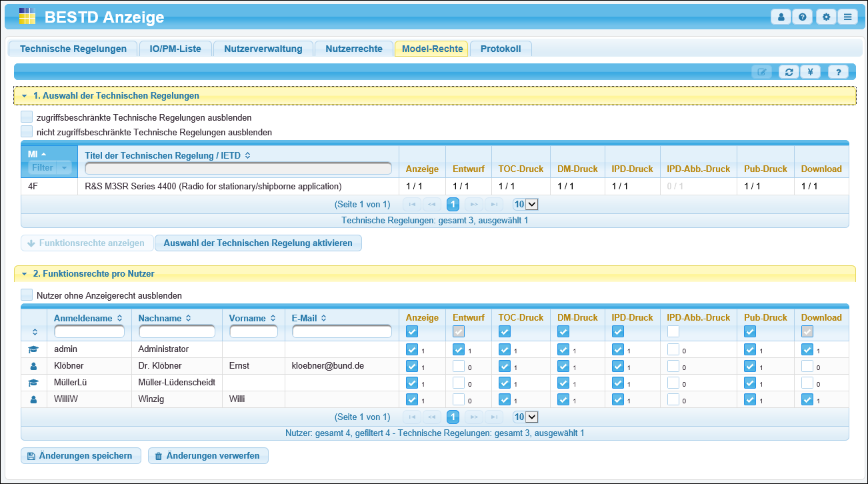Screen dimensions: 868x484
Task: Enable Entwurf right for Klöbner
Action: tap(459, 366)
